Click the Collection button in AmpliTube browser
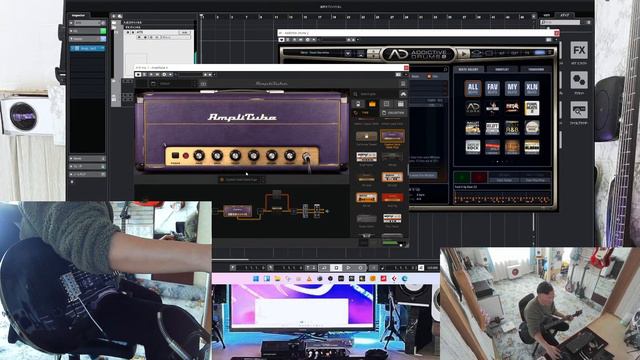 pos(393,113)
